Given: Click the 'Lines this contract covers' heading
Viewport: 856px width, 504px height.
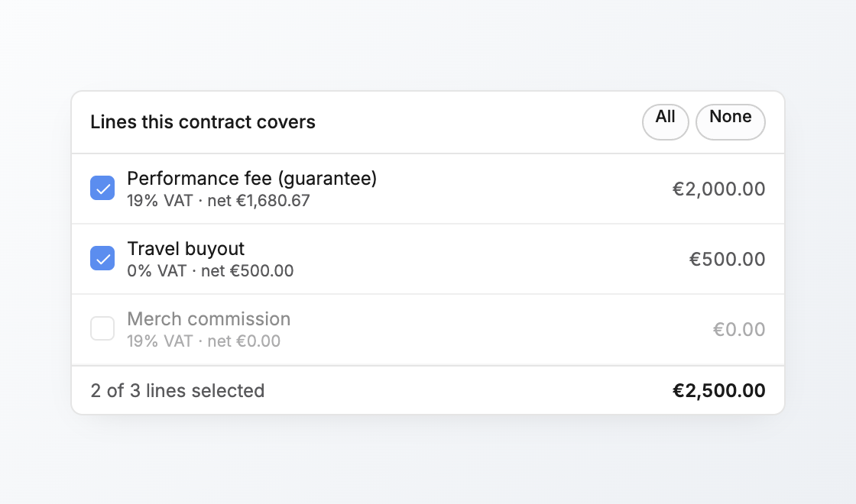Looking at the screenshot, I should click(x=203, y=122).
